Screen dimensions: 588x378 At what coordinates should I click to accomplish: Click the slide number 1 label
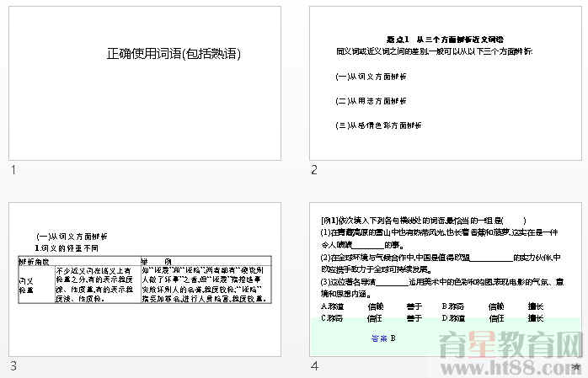[13, 171]
